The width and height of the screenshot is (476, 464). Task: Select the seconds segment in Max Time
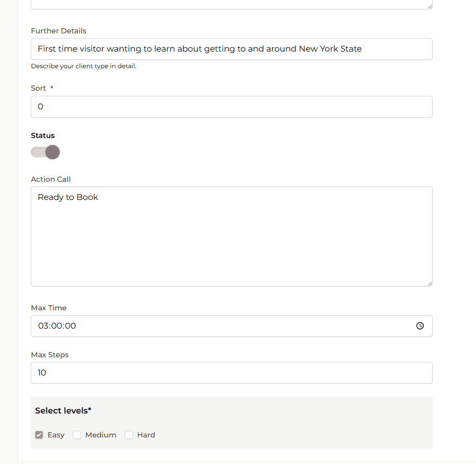pyautogui.click(x=70, y=326)
